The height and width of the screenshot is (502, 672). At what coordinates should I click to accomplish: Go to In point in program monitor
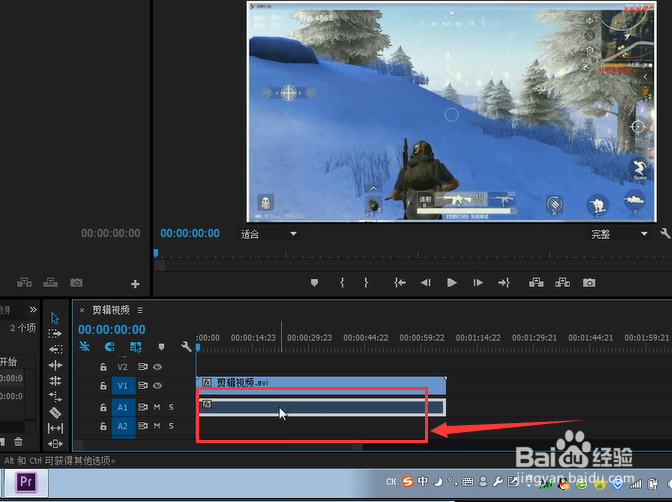[x=399, y=283]
